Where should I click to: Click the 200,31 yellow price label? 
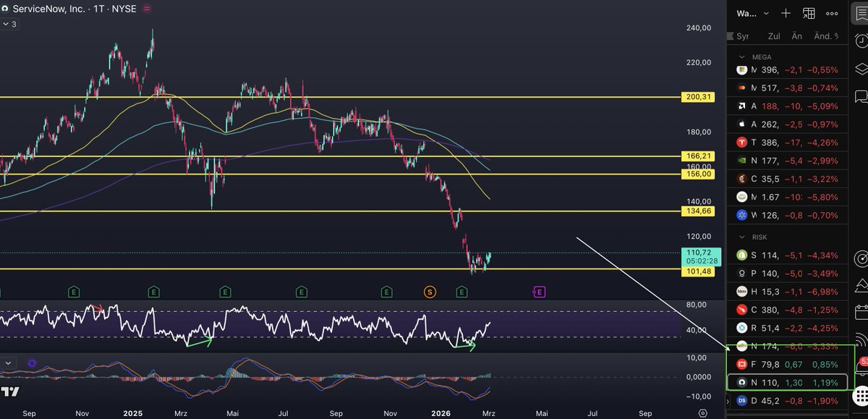pyautogui.click(x=698, y=97)
